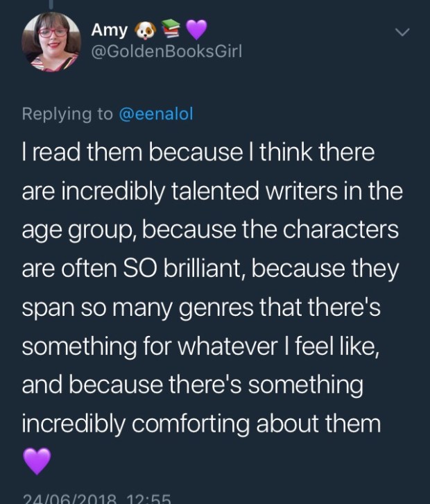Click the "Replying to" label
This screenshot has height=504, width=430.
(67, 115)
